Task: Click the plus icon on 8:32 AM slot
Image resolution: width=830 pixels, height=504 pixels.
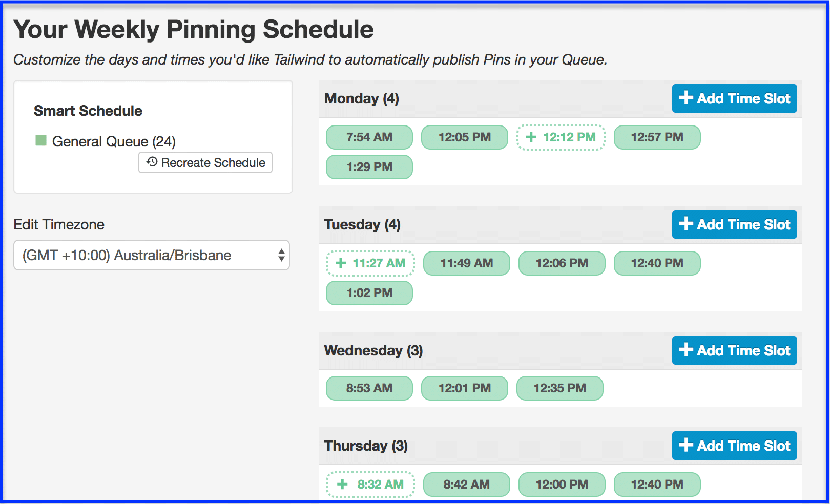Action: 342,485
